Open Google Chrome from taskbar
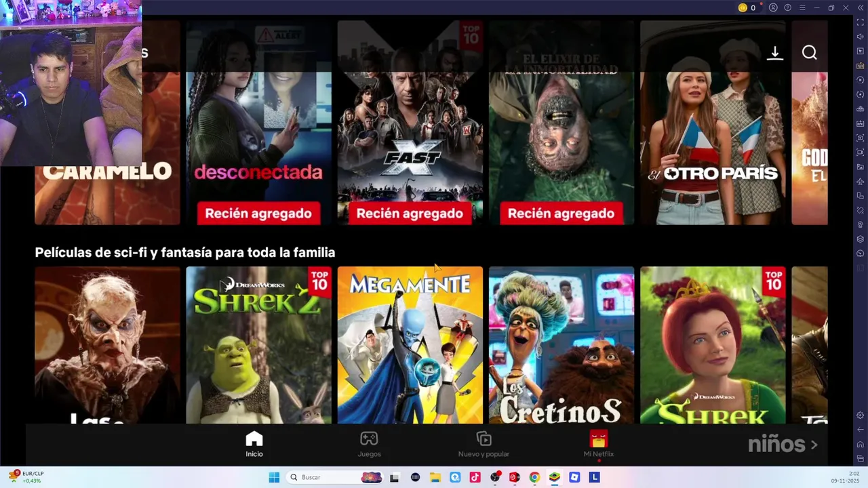This screenshot has height=488, width=868. (x=534, y=477)
